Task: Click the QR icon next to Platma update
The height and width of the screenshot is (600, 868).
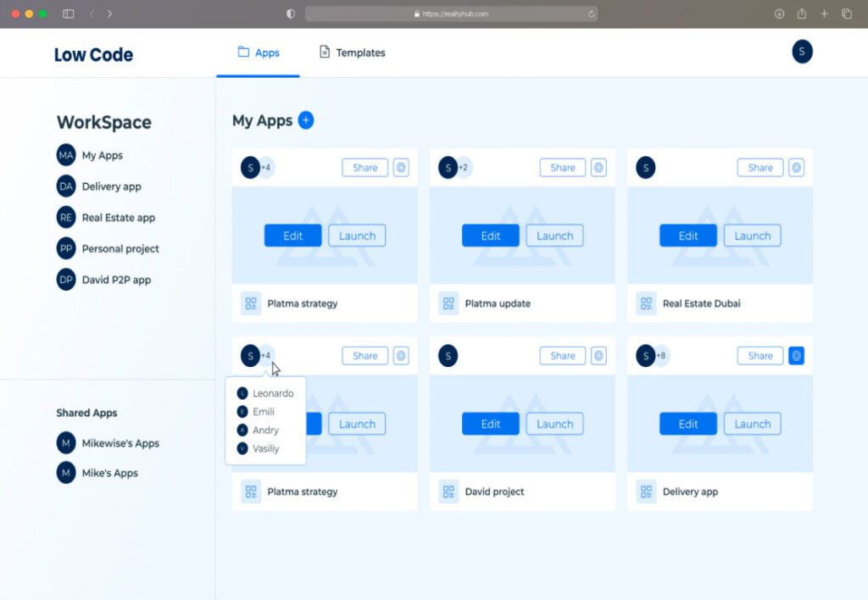Action: [448, 303]
